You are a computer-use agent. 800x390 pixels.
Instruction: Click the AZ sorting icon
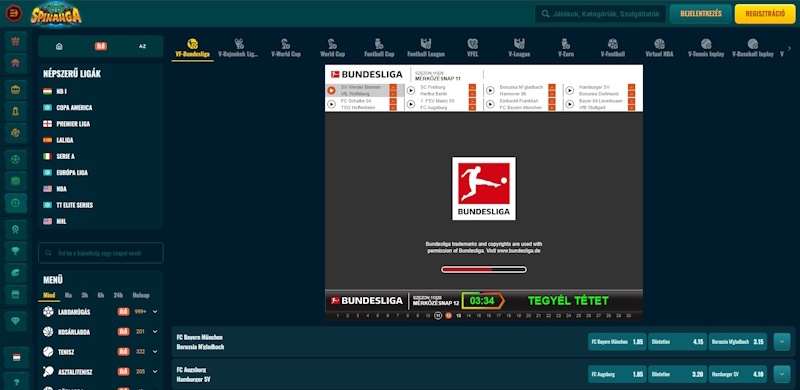coord(142,46)
